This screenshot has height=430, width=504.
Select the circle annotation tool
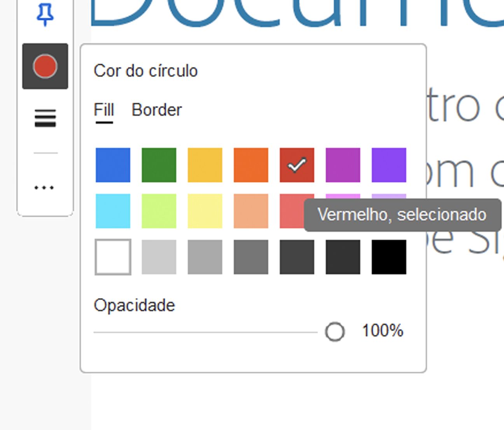45,65
